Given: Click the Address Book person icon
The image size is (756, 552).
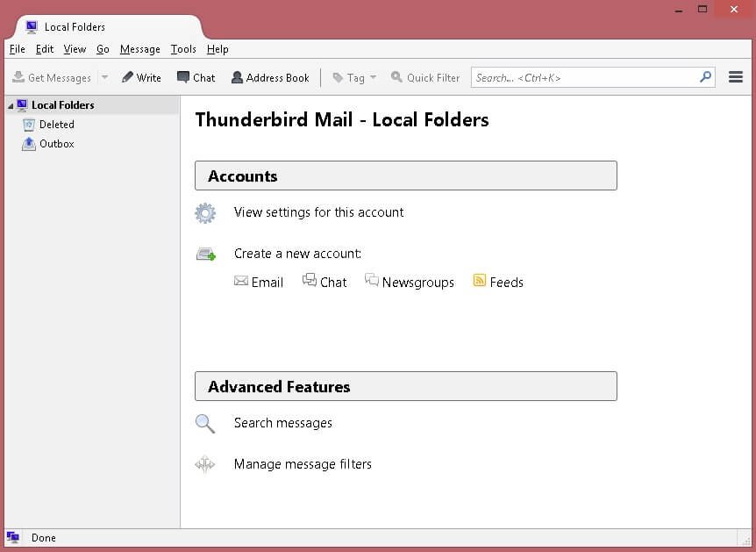Looking at the screenshot, I should click(237, 77).
